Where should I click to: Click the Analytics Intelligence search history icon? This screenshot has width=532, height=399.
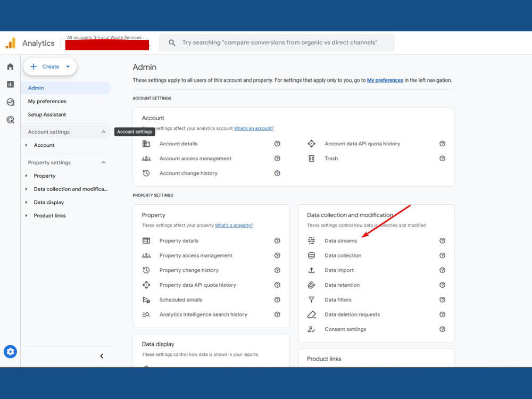point(146,314)
